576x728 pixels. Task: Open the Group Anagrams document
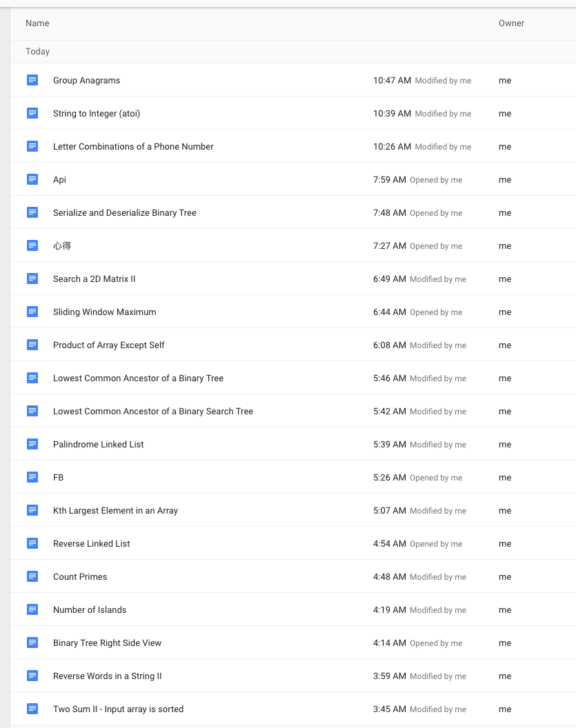pos(86,81)
